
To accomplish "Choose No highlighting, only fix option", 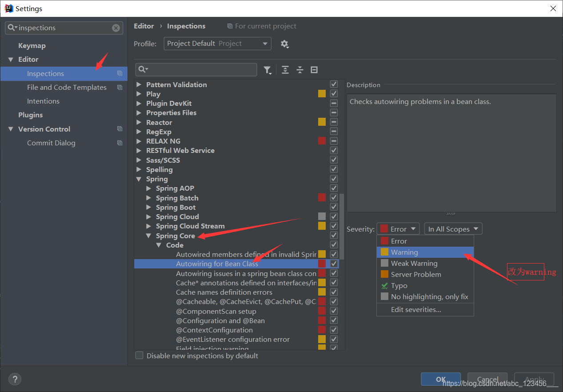I will pos(425,296).
